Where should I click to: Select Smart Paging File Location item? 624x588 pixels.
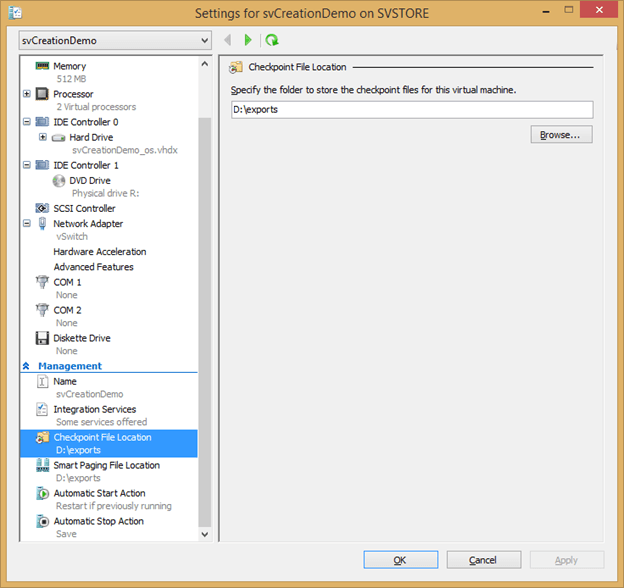pos(106,465)
